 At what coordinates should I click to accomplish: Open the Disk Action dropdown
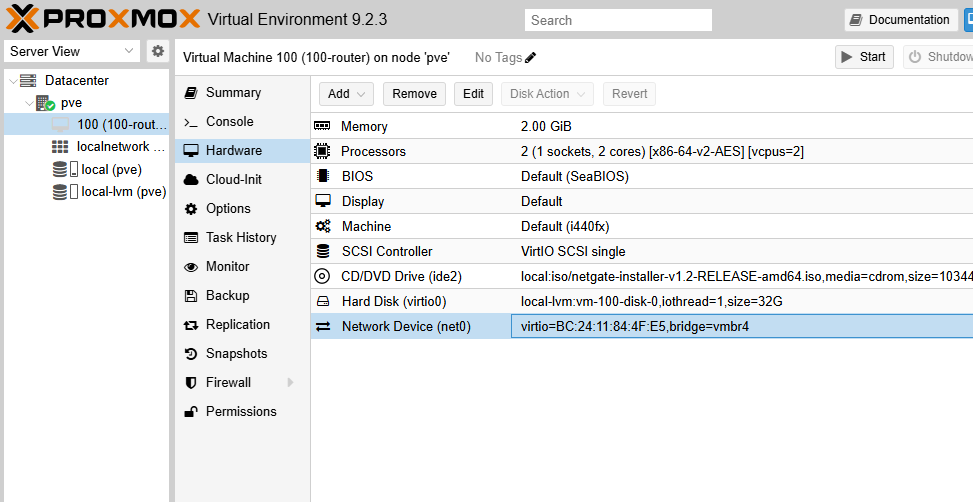click(547, 94)
